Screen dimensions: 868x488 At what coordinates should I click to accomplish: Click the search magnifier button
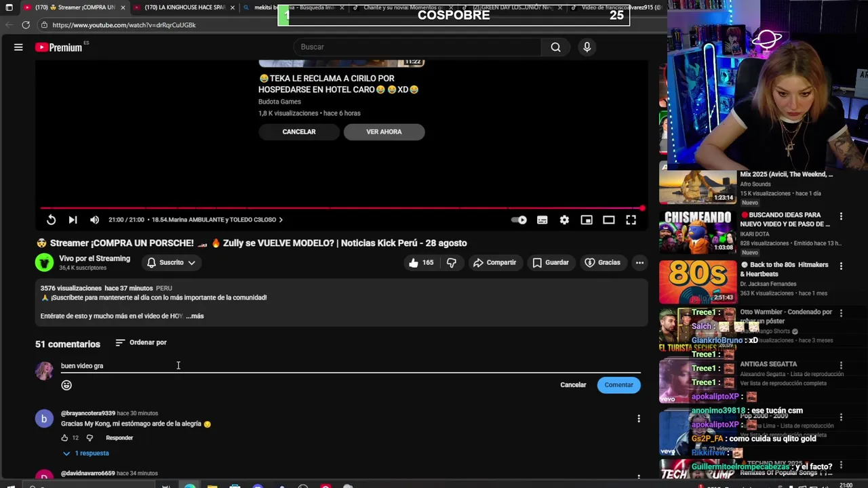(x=555, y=47)
